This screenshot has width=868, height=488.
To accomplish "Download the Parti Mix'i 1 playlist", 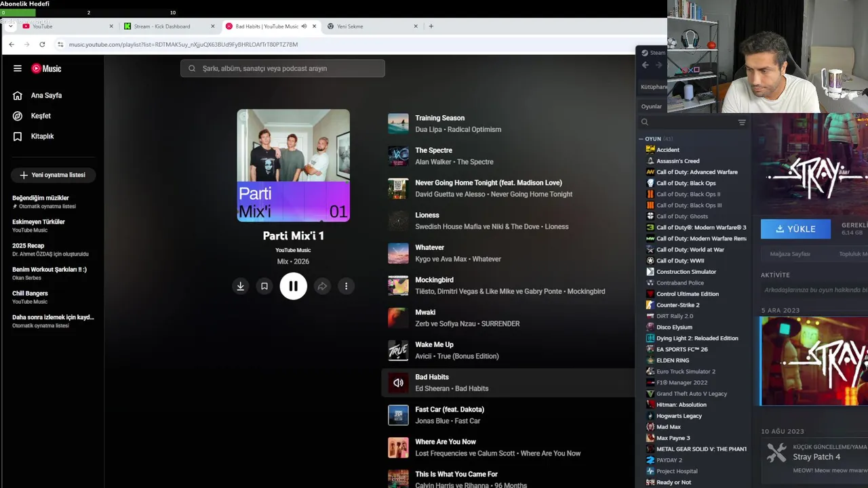I will (240, 286).
